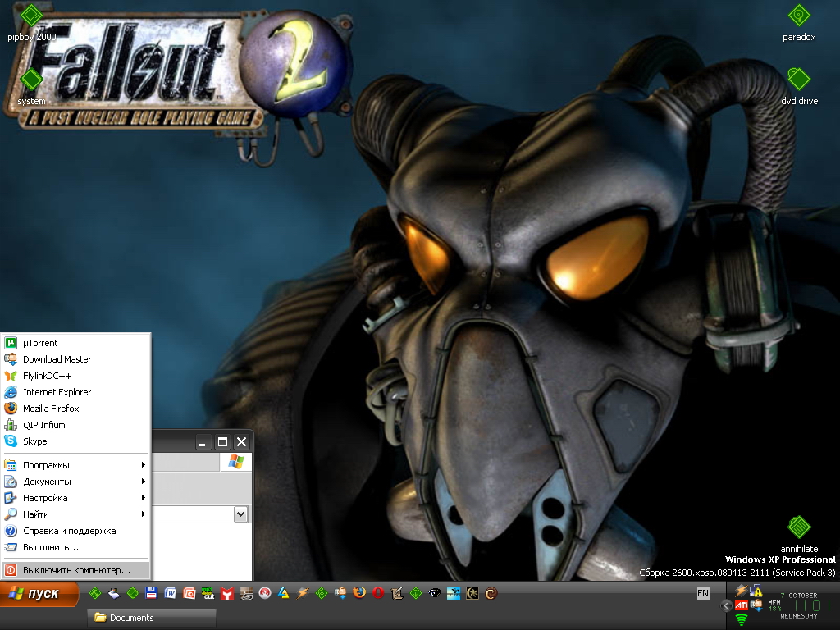
Task: Open mp3DirectCut from Quick Launch
Action: click(x=208, y=593)
